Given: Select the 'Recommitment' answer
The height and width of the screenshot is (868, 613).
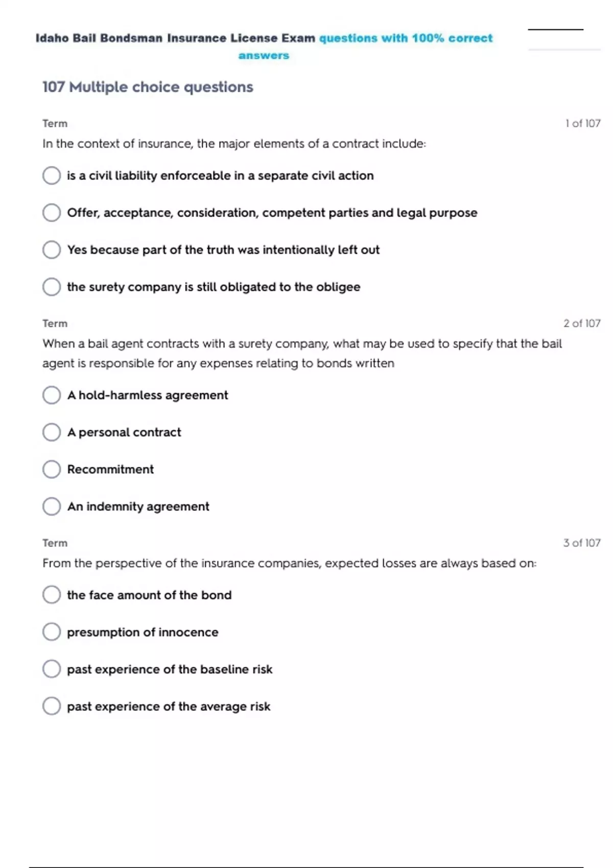Looking at the screenshot, I should click(52, 469).
